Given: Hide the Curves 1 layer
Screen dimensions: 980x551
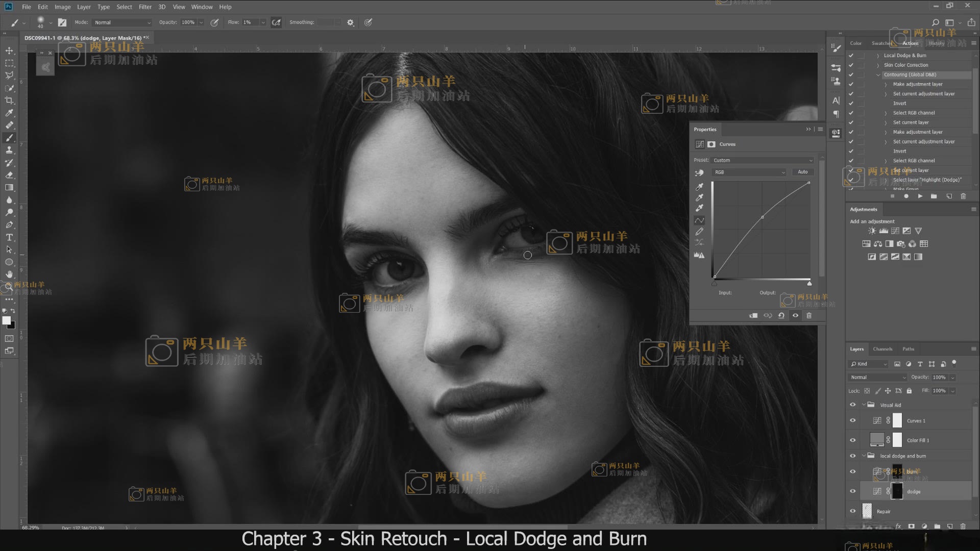Looking at the screenshot, I should pyautogui.click(x=852, y=421).
